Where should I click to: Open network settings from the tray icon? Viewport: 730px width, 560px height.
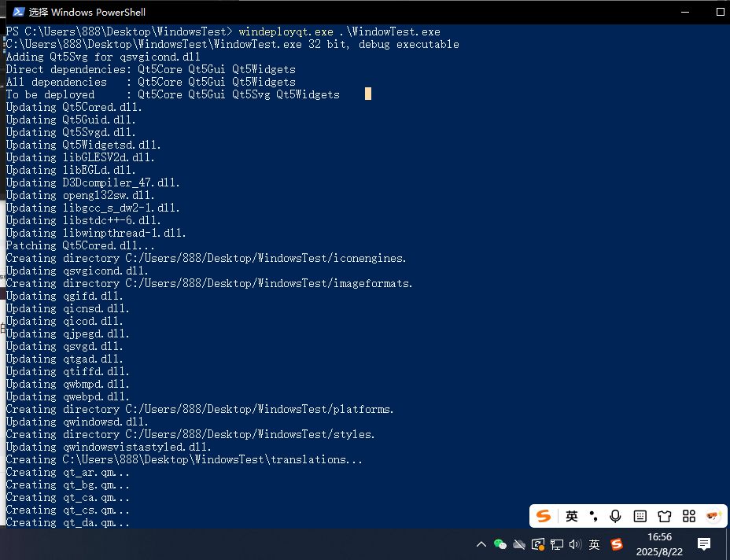557,544
